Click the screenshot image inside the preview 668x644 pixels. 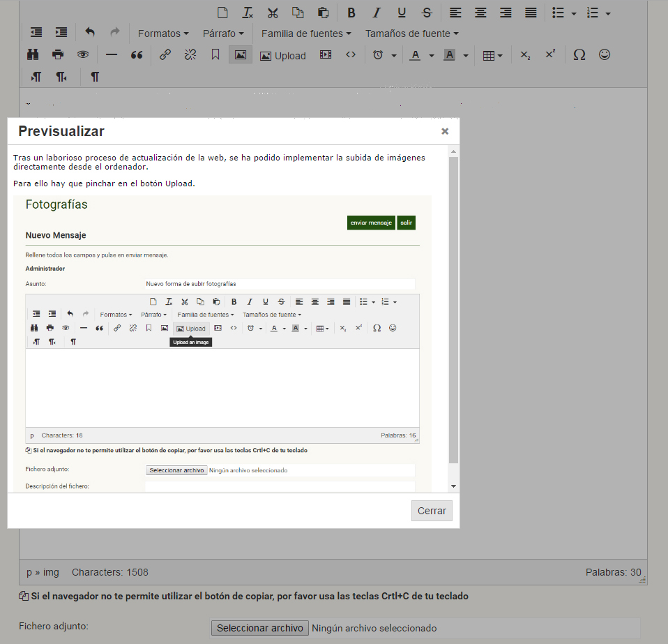coord(222,344)
